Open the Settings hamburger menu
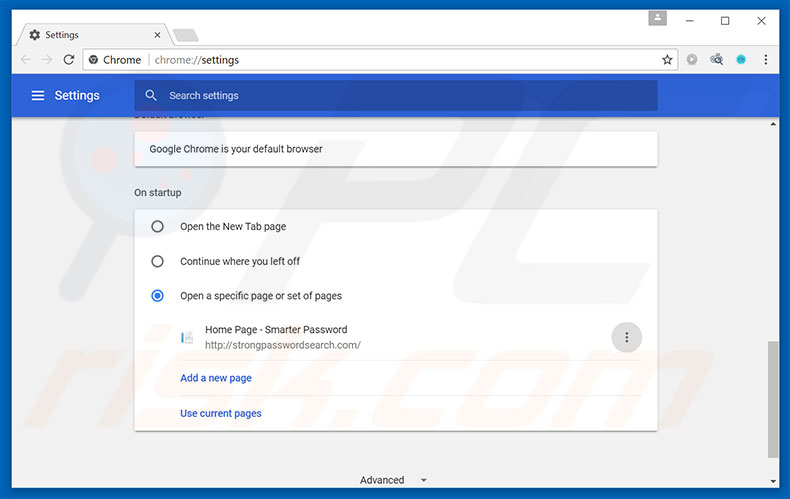790x499 pixels. click(38, 95)
